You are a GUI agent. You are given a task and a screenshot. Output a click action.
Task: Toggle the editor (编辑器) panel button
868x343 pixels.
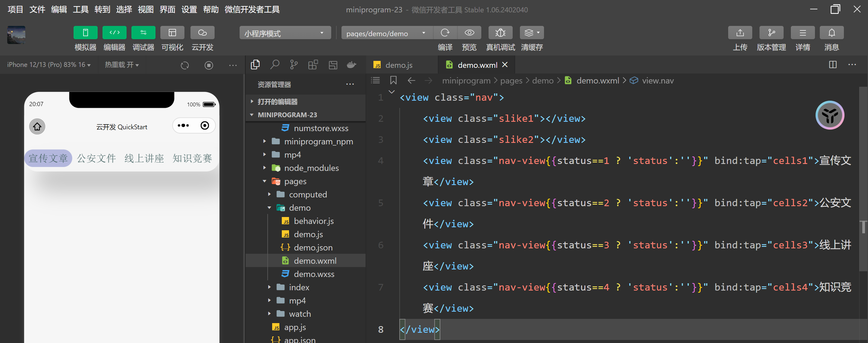pos(114,33)
